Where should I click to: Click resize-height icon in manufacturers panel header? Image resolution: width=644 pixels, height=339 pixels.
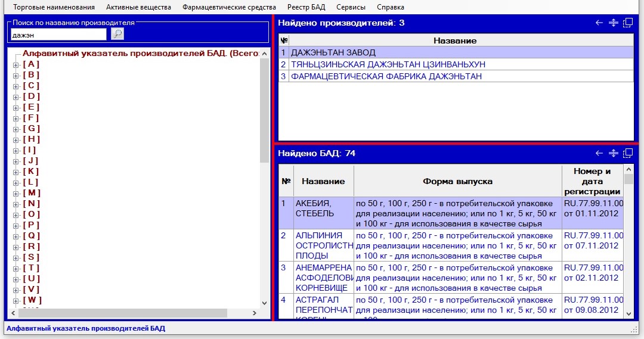613,23
